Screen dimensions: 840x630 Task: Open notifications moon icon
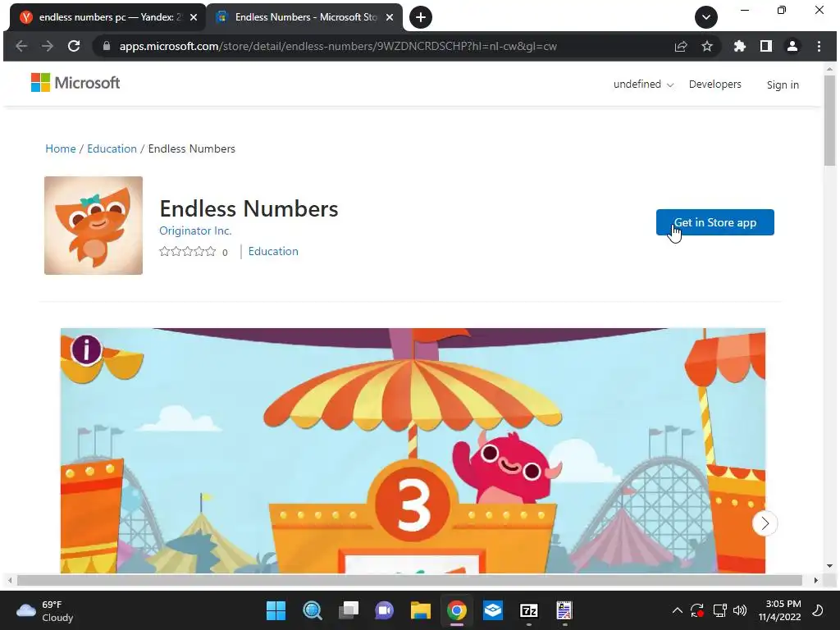coord(818,610)
